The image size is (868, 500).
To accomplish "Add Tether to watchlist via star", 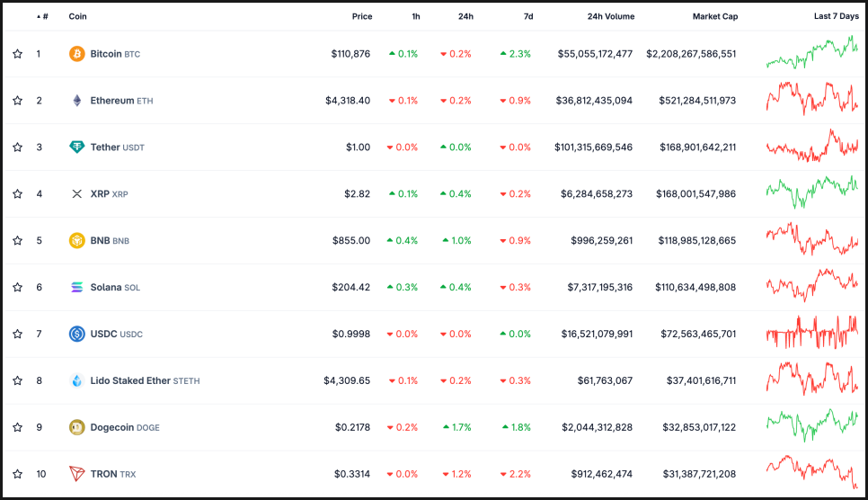I will (18, 147).
